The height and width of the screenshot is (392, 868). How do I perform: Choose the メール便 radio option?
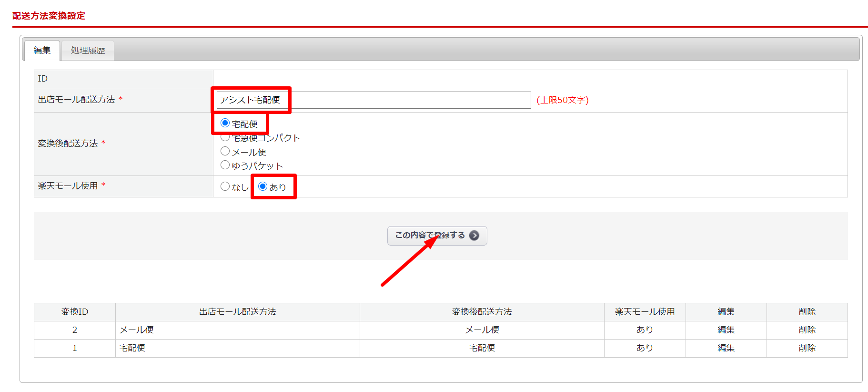225,151
